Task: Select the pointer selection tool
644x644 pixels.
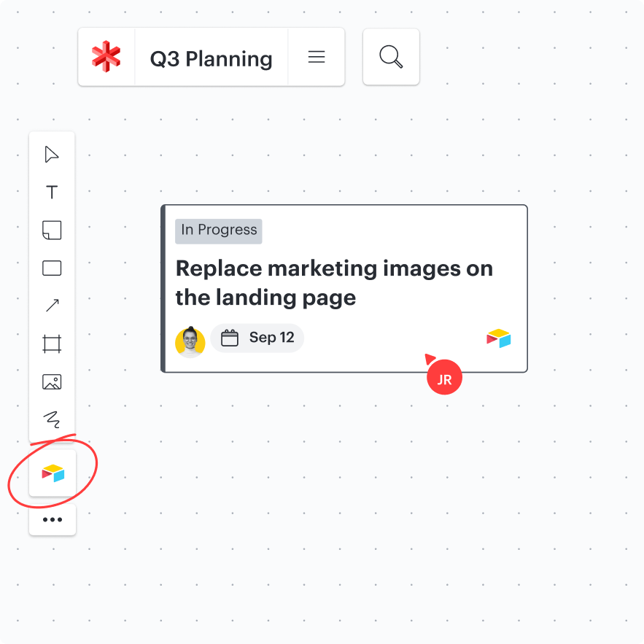Action: [52, 155]
